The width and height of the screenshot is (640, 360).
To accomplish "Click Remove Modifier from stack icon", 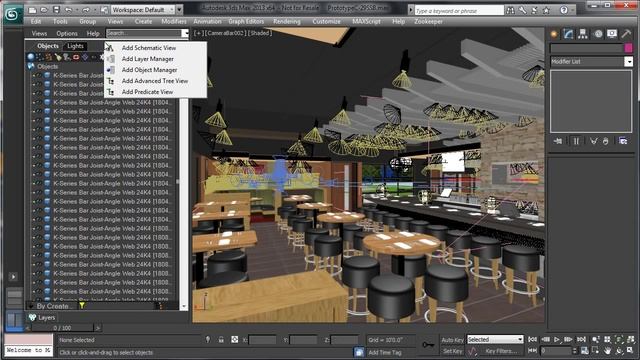I will tap(606, 141).
